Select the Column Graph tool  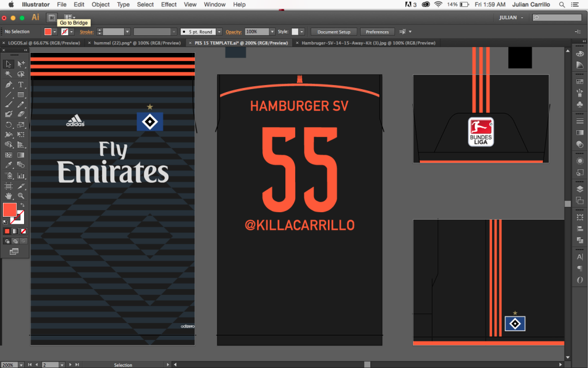point(21,175)
